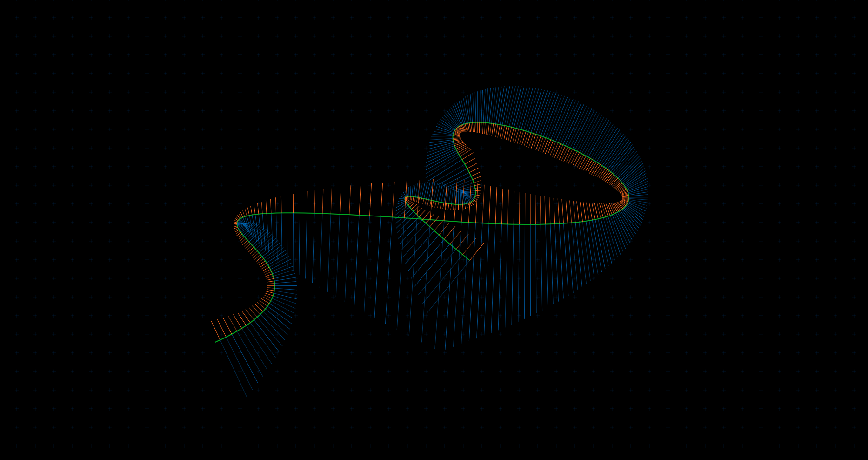Screen dimensions: 868x460
Task: Select the right bulge of lower-left S-bend
Action: coord(274,285)
